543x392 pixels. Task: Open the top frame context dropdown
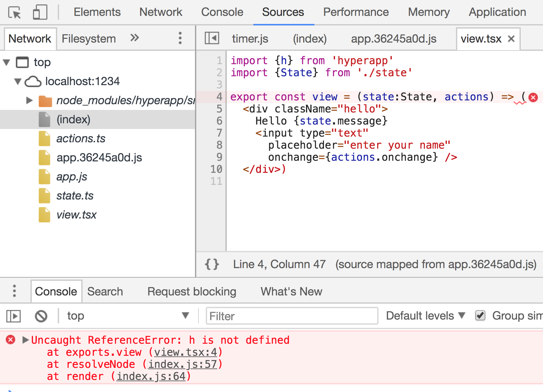click(x=127, y=315)
